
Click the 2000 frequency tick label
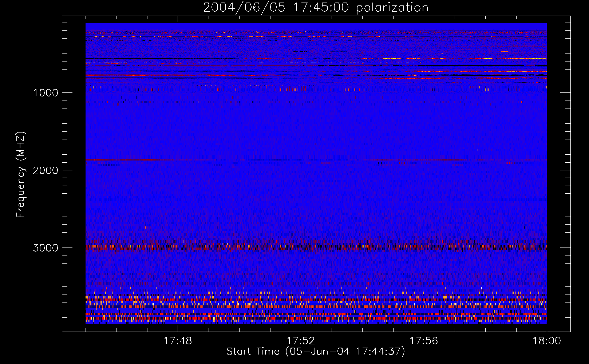[46, 170]
